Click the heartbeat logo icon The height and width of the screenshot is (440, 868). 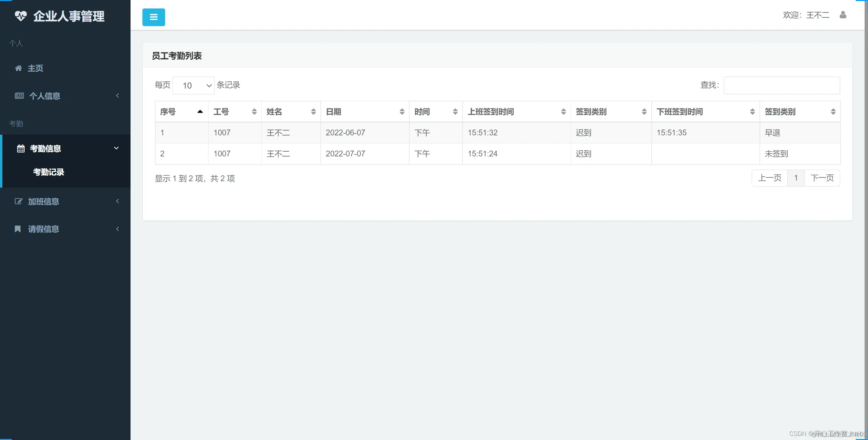click(21, 16)
